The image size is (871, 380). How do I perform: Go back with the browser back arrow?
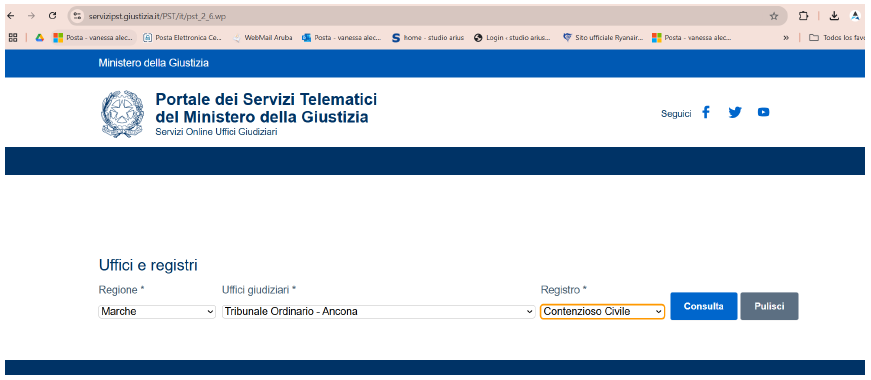(11, 16)
